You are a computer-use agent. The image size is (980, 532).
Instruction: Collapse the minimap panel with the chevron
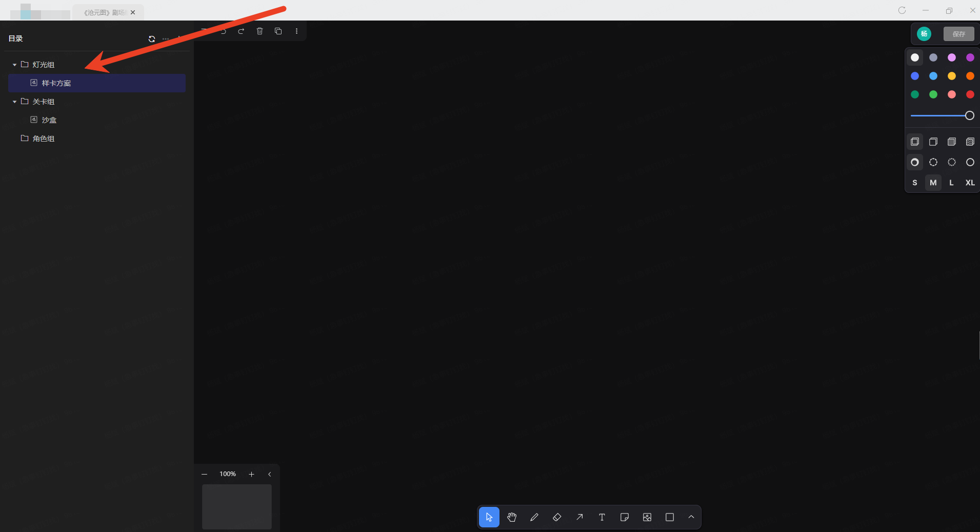(270, 475)
